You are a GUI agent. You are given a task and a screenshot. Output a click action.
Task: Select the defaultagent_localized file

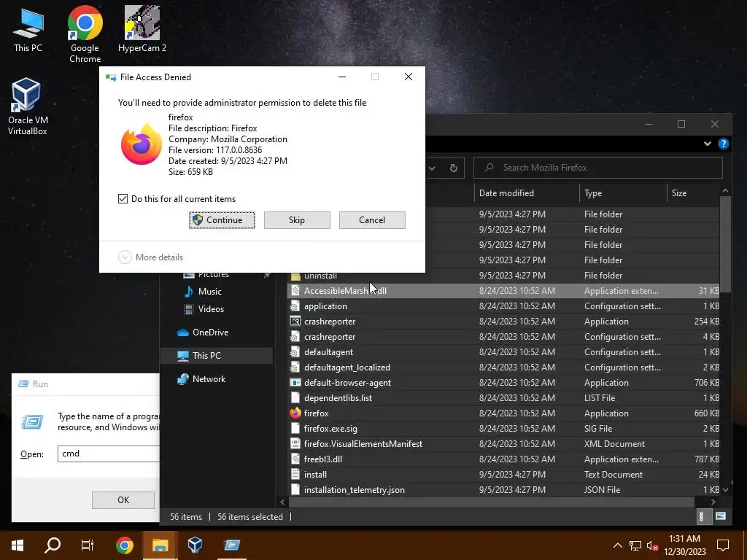[x=503, y=367]
